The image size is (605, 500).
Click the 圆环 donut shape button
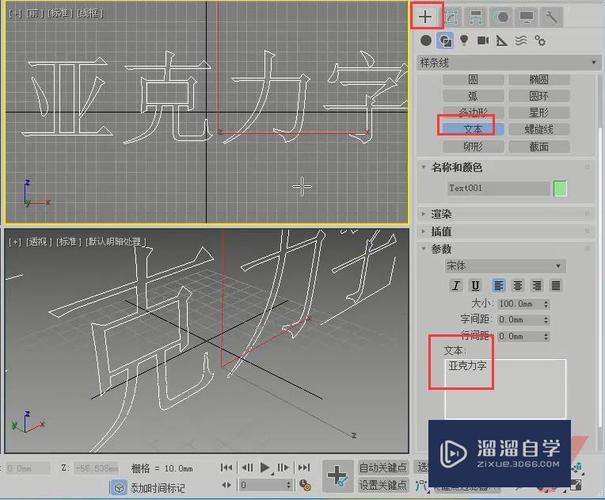coord(539,96)
